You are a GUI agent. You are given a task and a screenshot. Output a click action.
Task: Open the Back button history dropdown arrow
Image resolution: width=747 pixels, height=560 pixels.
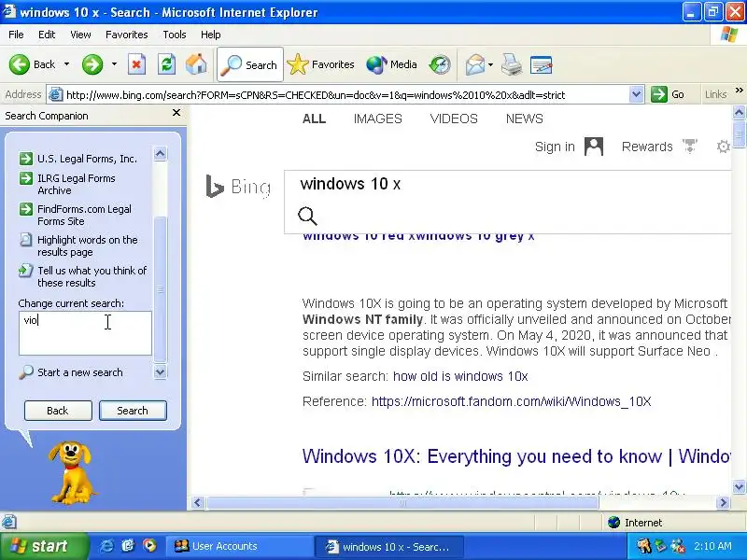(x=66, y=64)
